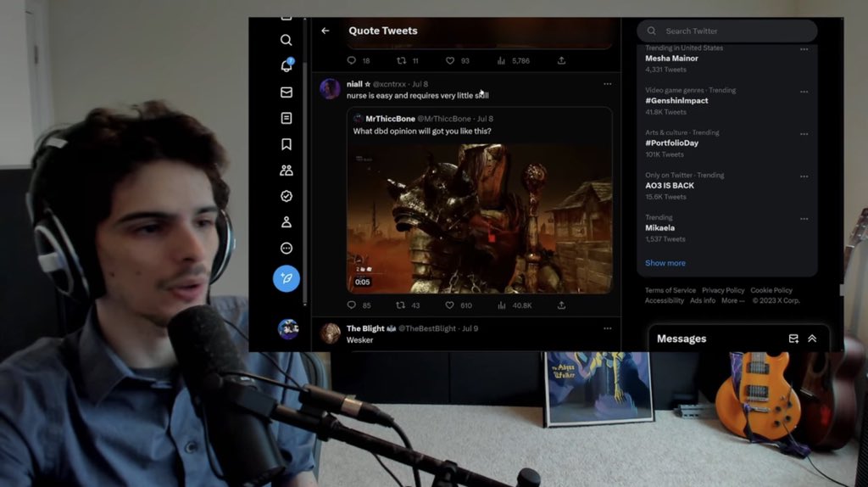
Task: Click the blue compose Tweet button
Action: click(287, 278)
